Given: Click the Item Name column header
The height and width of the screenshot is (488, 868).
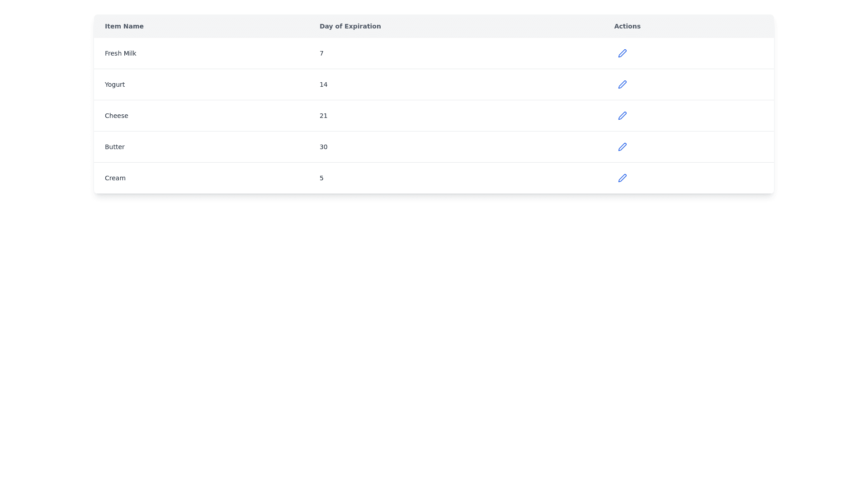Looking at the screenshot, I should (124, 26).
